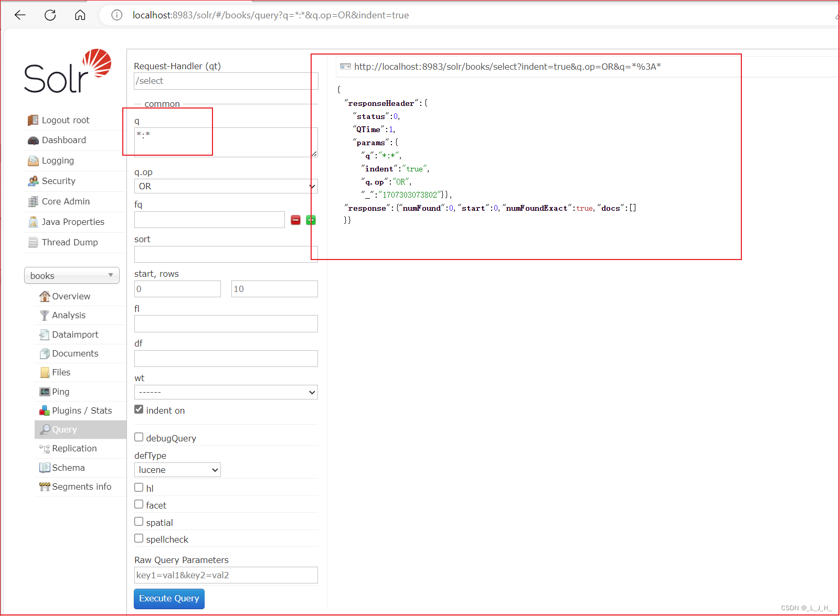Click the Security users icon
840x616 pixels.
pos(33,181)
